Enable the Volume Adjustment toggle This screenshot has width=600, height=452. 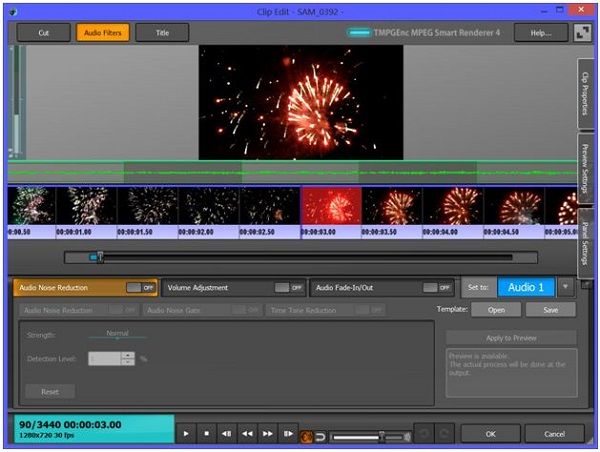click(x=289, y=288)
